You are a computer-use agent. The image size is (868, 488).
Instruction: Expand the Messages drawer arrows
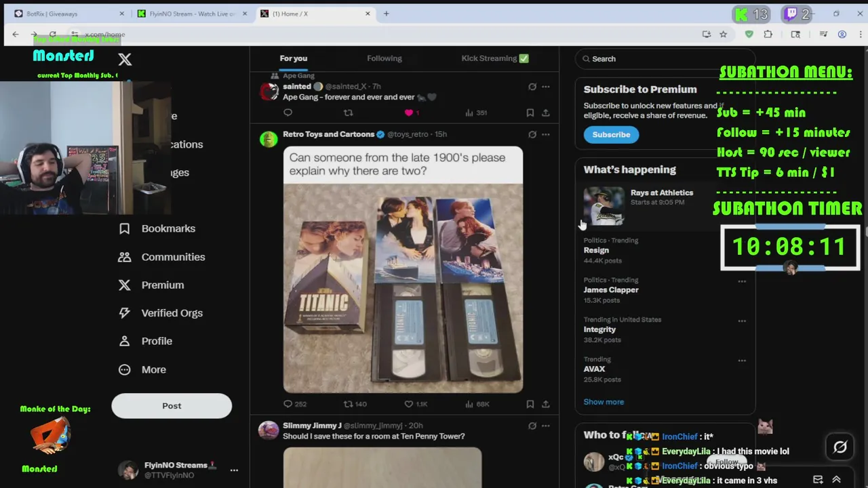point(836,480)
